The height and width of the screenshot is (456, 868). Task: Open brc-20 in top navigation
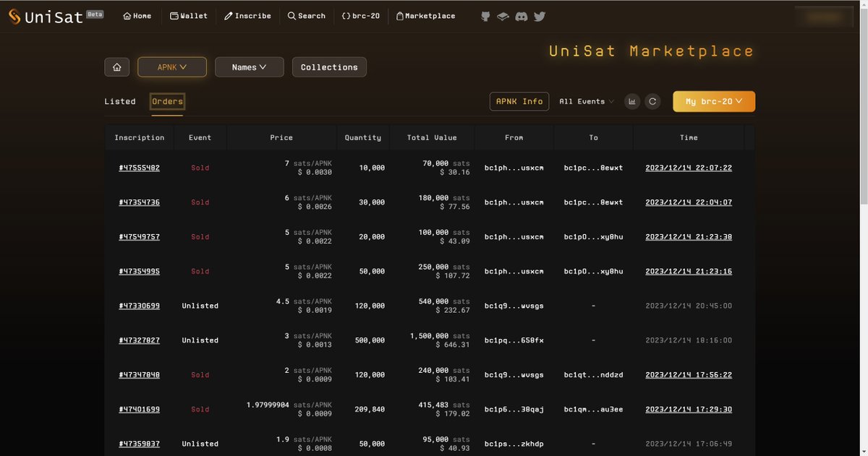tap(360, 16)
